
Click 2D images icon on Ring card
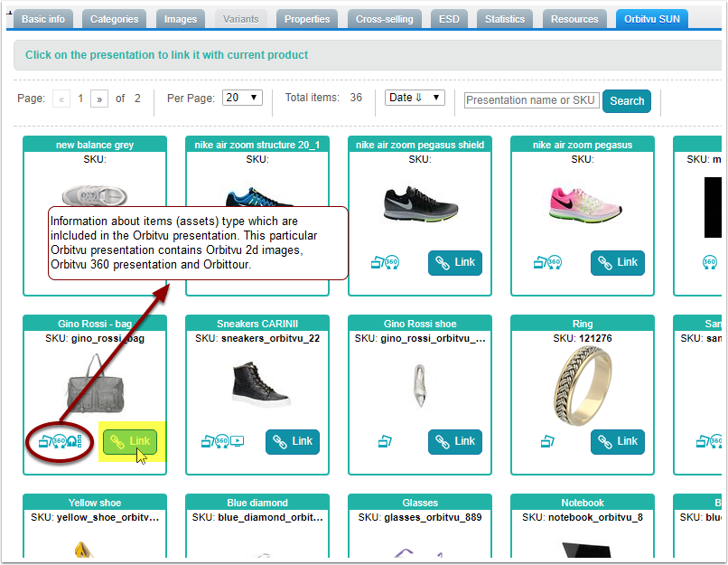click(x=547, y=441)
